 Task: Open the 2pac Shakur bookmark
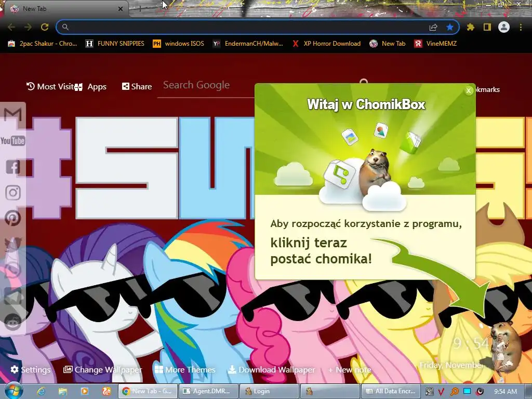click(43, 44)
